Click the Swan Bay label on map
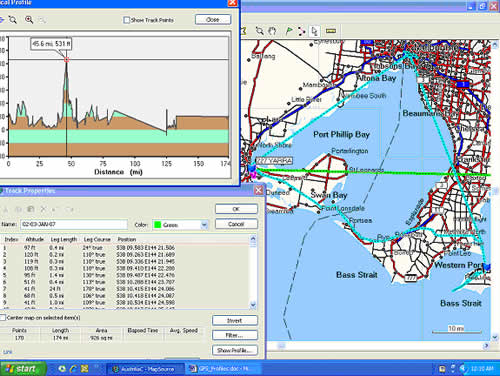 pyautogui.click(x=329, y=195)
